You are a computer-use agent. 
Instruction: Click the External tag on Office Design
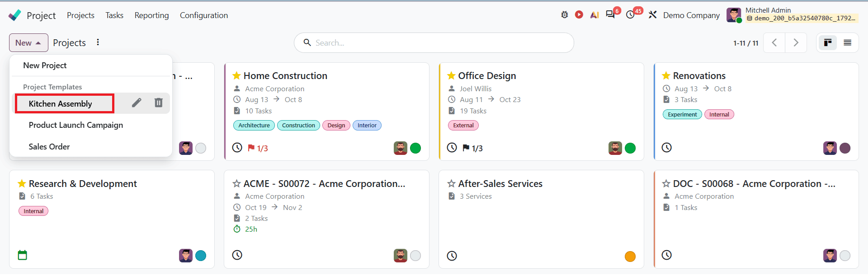(463, 125)
